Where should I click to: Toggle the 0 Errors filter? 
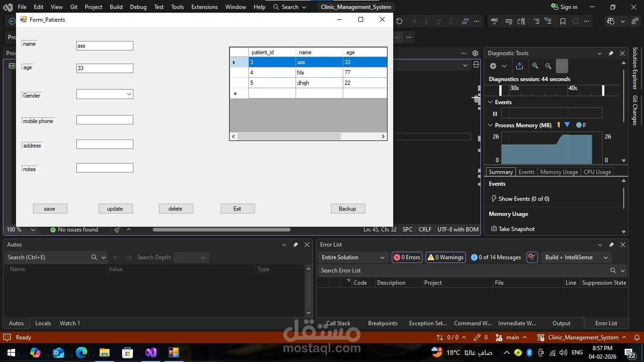tap(407, 257)
